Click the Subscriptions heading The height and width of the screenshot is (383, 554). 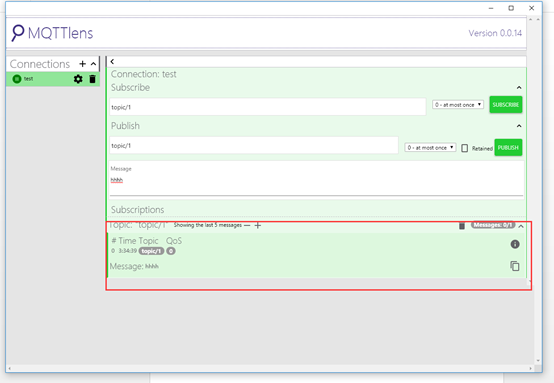point(137,210)
